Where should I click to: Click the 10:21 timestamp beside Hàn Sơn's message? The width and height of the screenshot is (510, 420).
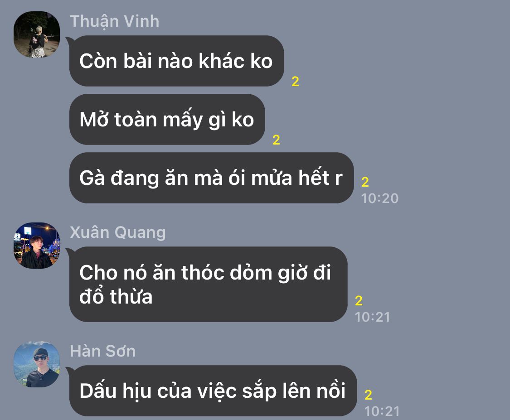pyautogui.click(x=382, y=411)
